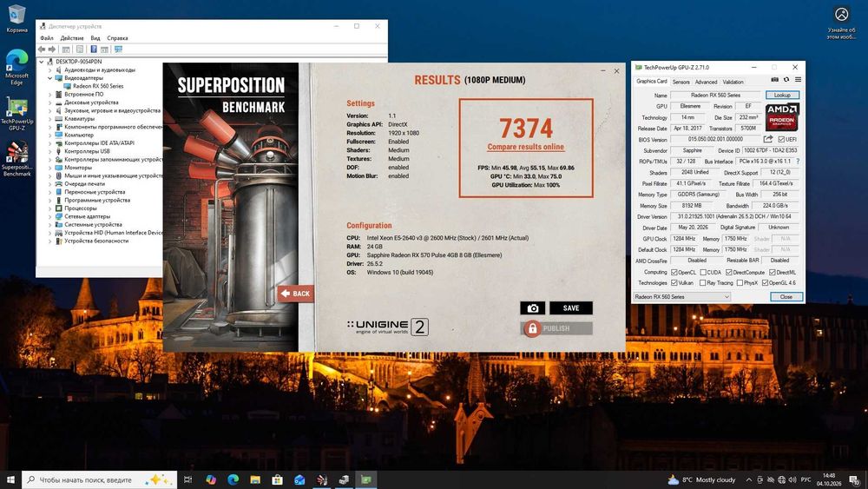Open Файл menu in Device Manager
Image resolution: width=868 pixels, height=489 pixels.
[x=47, y=38]
